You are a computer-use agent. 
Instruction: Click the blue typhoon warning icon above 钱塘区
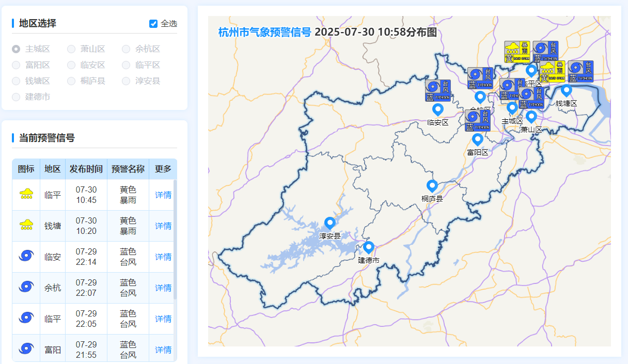click(x=580, y=71)
